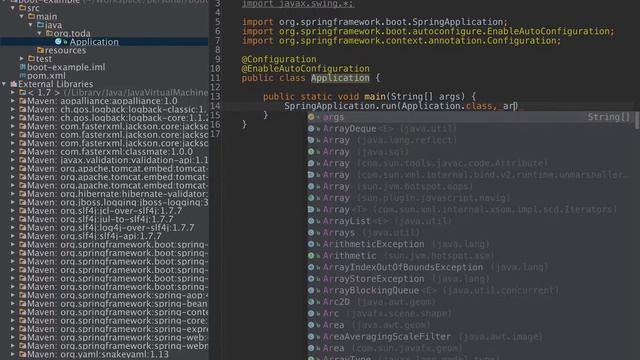Select the resources folder label

pyautogui.click(x=65, y=50)
